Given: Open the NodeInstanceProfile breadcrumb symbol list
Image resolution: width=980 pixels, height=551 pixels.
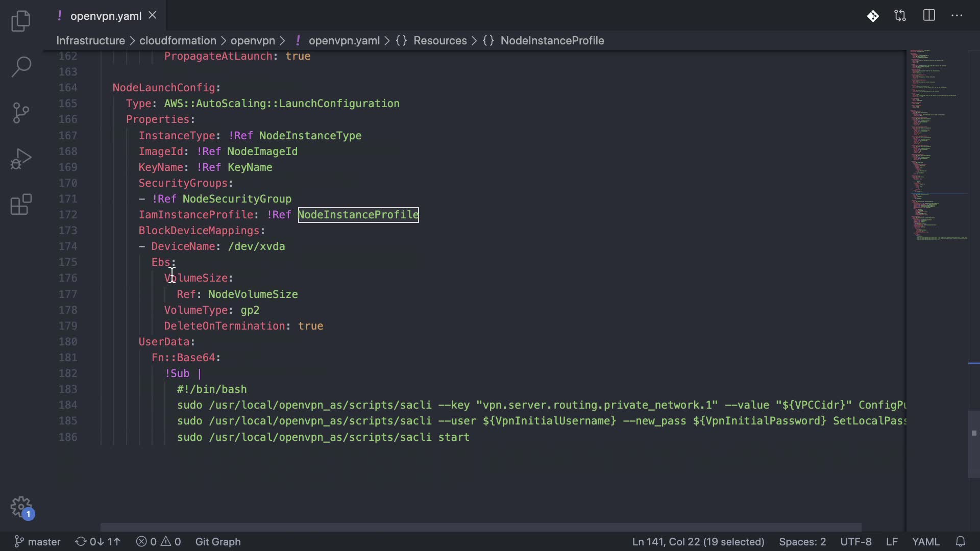Looking at the screenshot, I should tap(552, 40).
